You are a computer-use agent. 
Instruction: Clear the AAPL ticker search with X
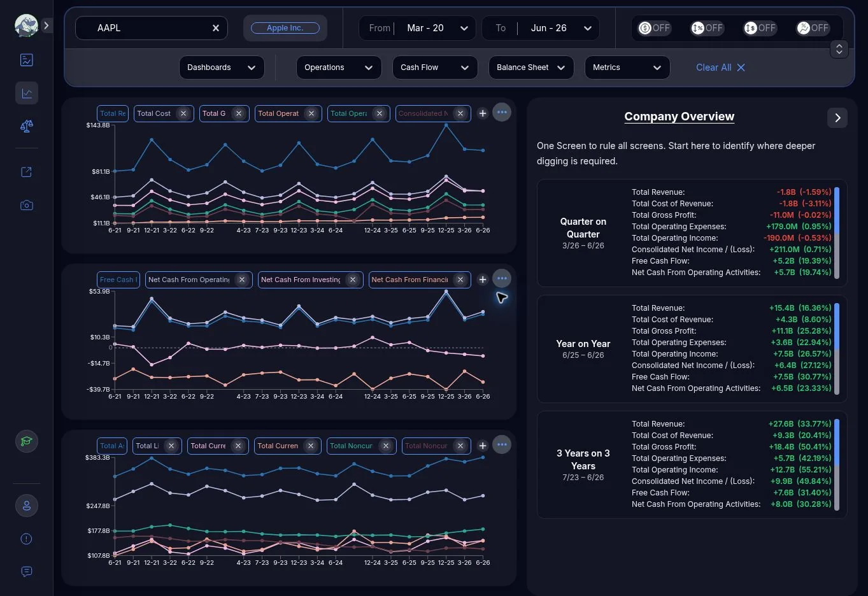tap(216, 28)
